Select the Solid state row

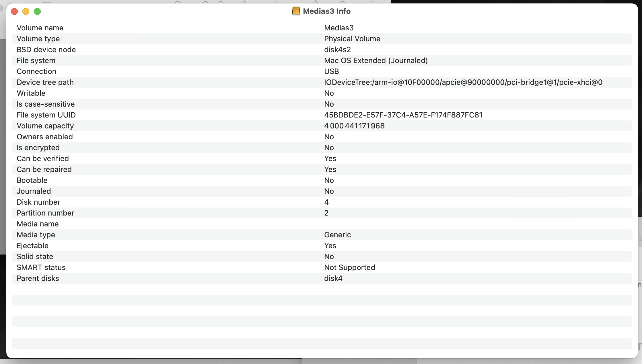[x=35, y=257]
